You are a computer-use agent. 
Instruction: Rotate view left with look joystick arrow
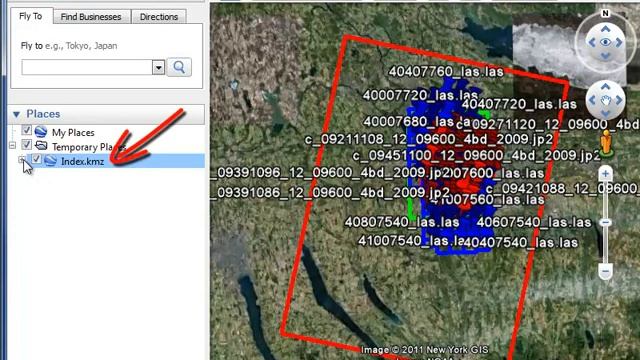(x=591, y=42)
